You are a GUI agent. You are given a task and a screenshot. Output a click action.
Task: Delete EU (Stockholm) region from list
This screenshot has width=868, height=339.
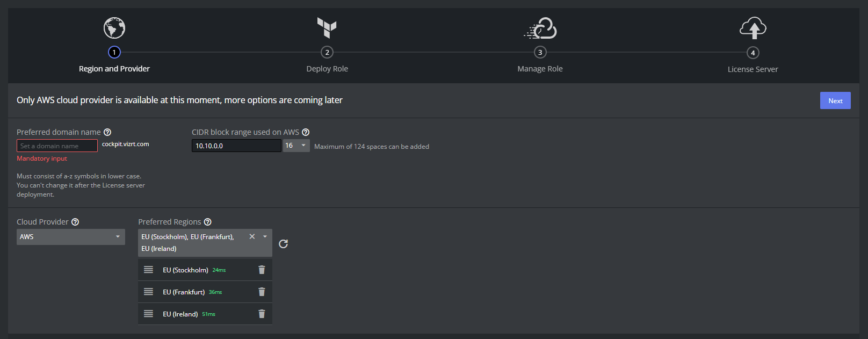click(x=262, y=270)
